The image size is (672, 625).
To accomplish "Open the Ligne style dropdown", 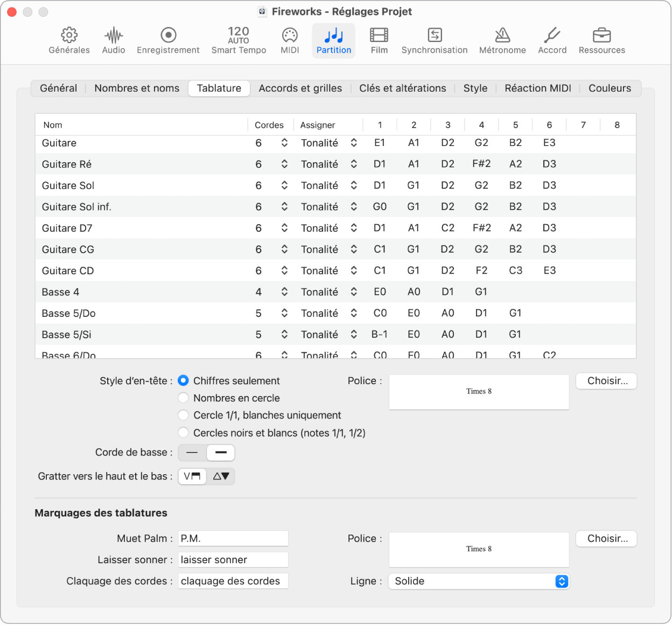I will tap(478, 581).
